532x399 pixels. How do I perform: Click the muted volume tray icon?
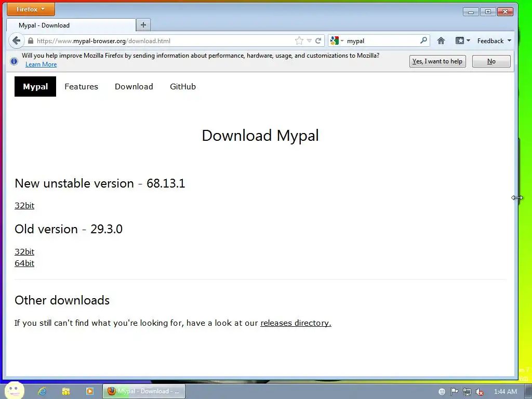pyautogui.click(x=480, y=392)
